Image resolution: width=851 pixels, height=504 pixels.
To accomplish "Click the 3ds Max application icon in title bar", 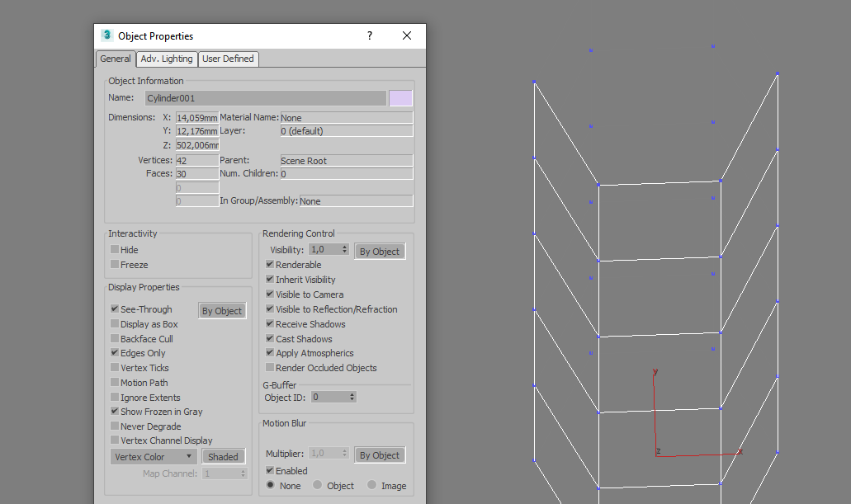I will [107, 35].
